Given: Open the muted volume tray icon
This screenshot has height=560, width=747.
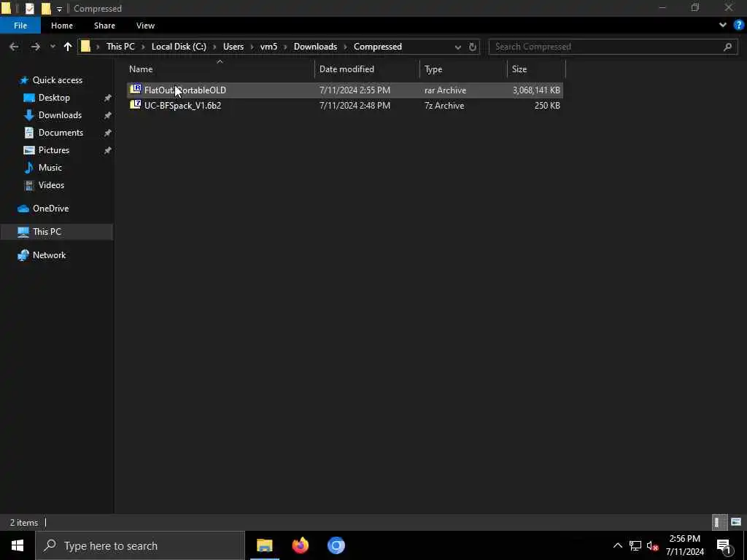Looking at the screenshot, I should [x=652, y=545].
